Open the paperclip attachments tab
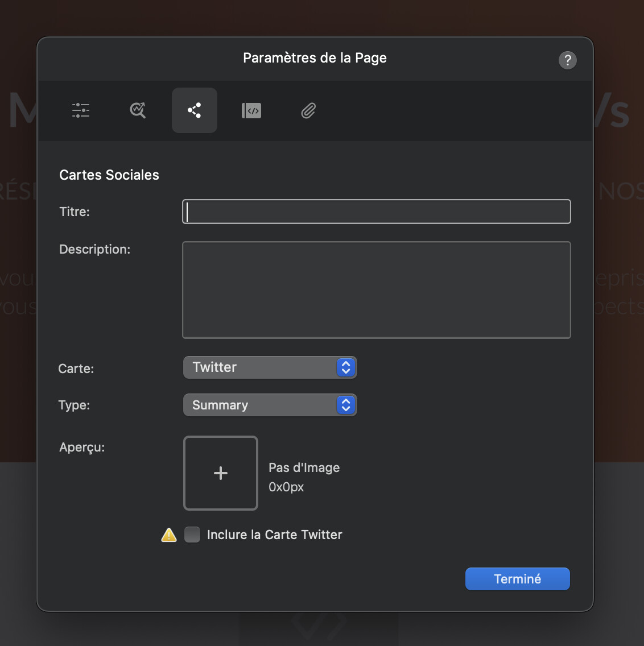Viewport: 644px width, 646px height. click(x=308, y=110)
